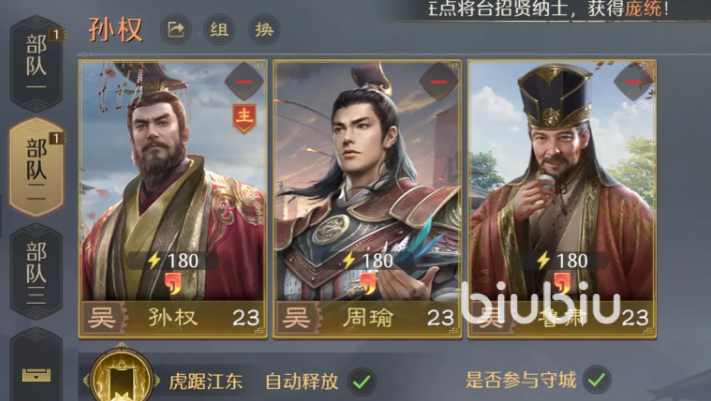Click the 虎踞江东 skill name label

[205, 381]
